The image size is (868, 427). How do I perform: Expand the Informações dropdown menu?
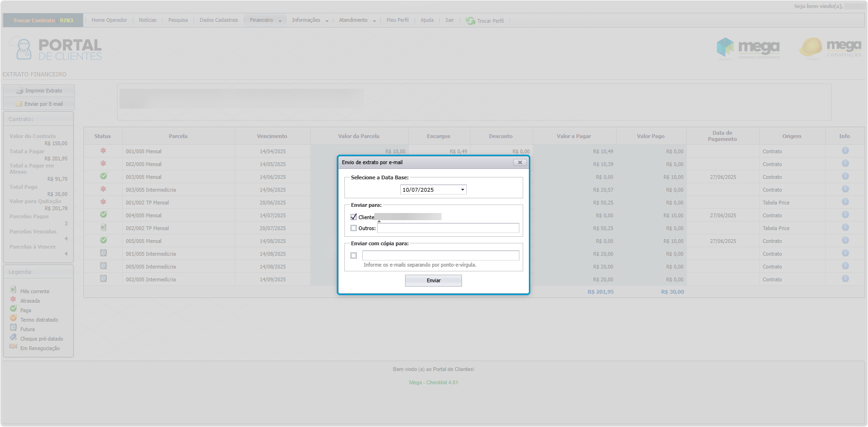pos(310,20)
